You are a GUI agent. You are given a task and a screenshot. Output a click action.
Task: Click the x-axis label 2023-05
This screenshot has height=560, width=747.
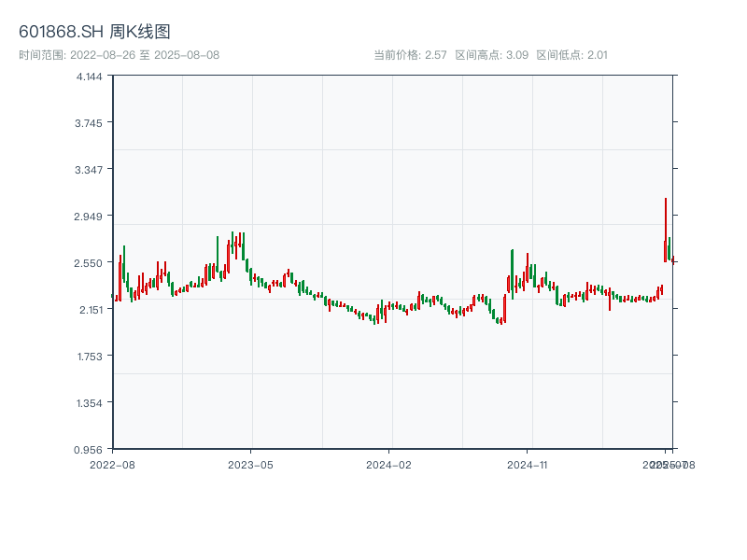click(250, 465)
